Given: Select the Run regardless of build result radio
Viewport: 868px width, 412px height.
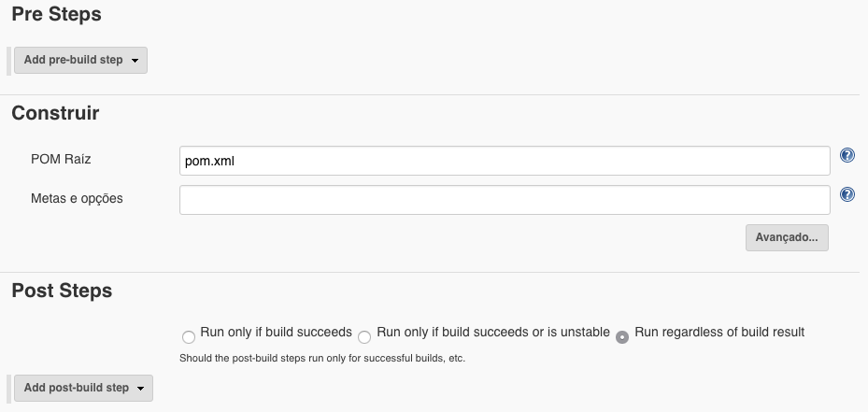Looking at the screenshot, I should pos(622,337).
